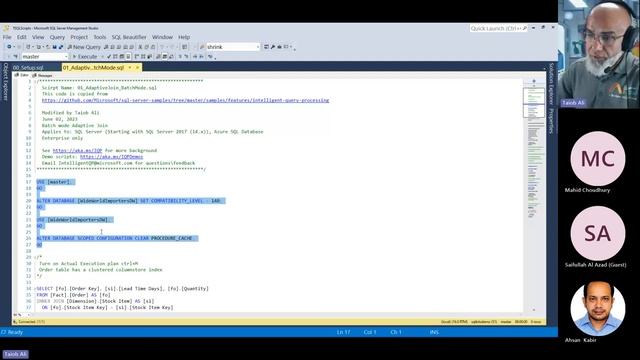Open the Tools menu
This screenshot has width=640, height=360.
point(100,37)
